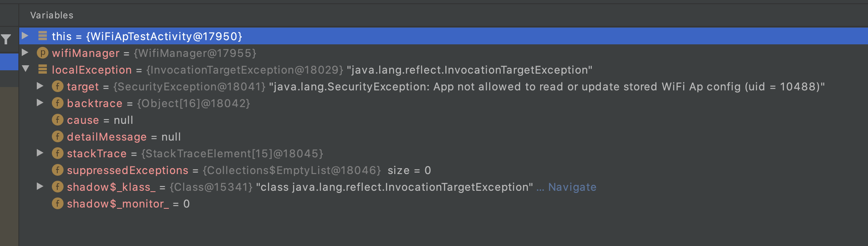The image size is (868, 246).
Task: Click the object icon next to this variable
Action: coord(43,36)
